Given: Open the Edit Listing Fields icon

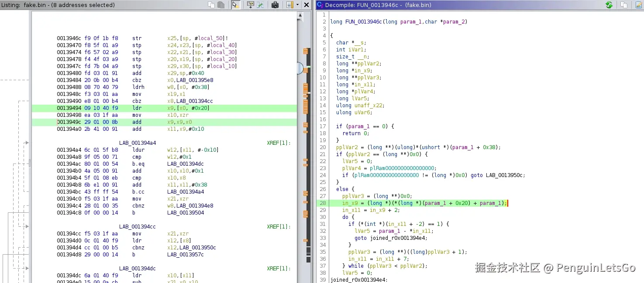Looking at the screenshot, I should (x=251, y=5).
